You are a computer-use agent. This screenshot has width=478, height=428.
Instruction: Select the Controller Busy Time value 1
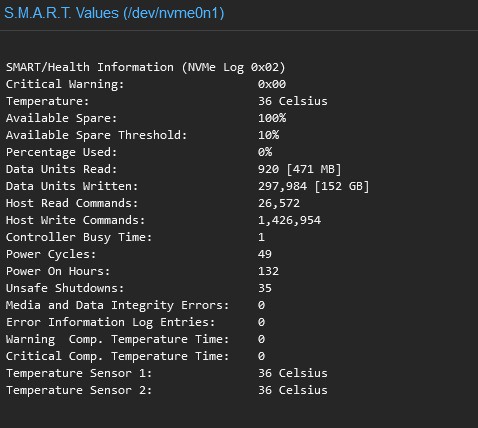[261, 237]
